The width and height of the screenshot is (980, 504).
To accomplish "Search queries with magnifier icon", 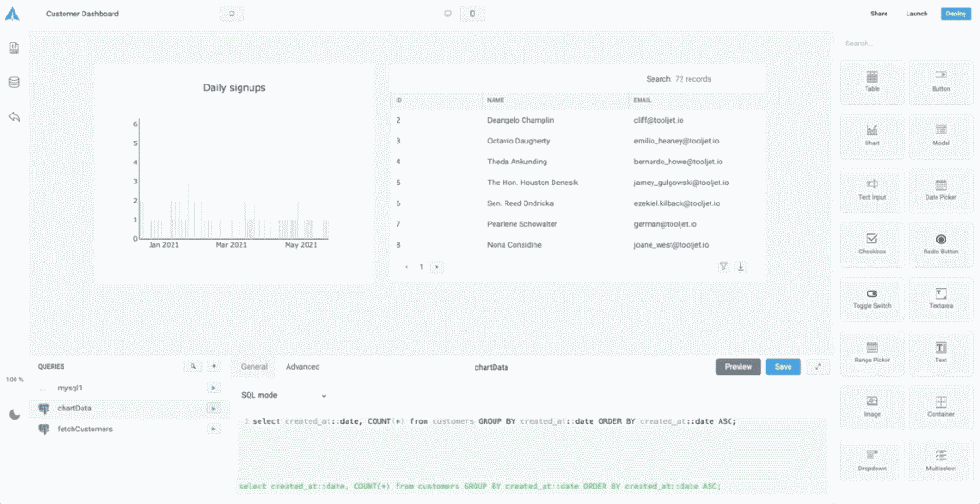I will (193, 367).
